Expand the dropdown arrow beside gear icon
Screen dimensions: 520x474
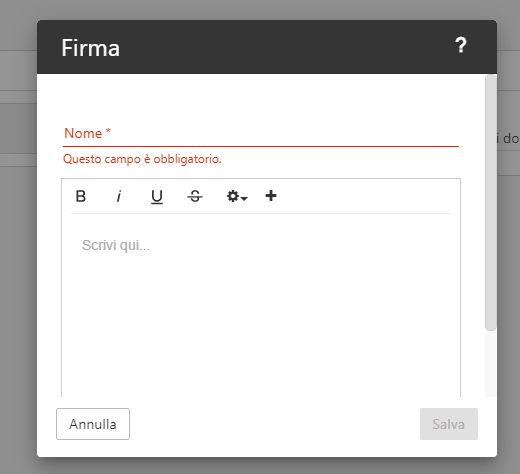244,198
